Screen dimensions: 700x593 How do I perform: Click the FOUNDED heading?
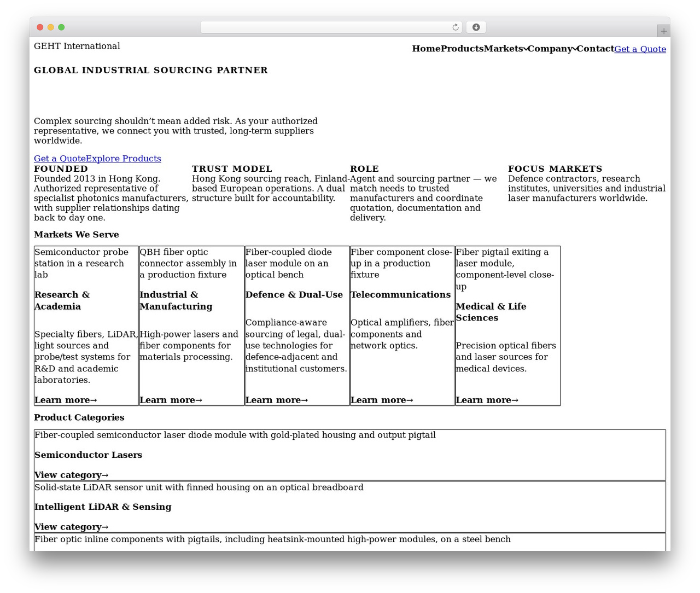point(61,168)
